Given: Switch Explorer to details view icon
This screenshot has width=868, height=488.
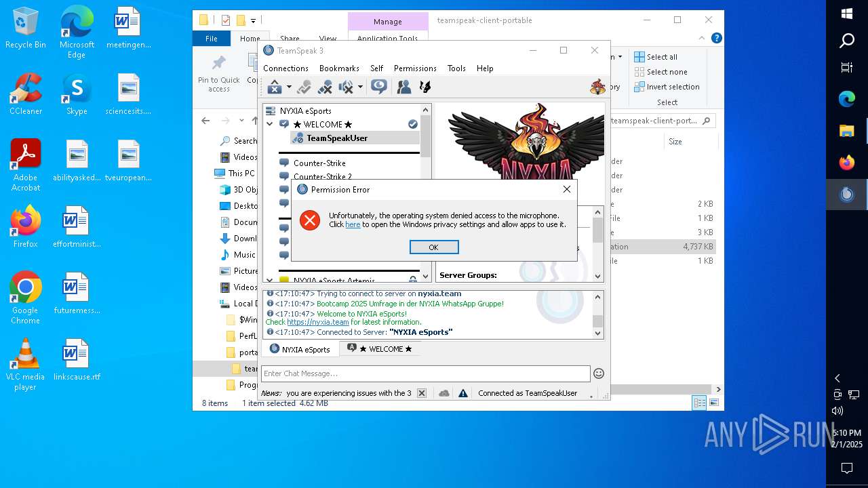Looking at the screenshot, I should pos(699,403).
